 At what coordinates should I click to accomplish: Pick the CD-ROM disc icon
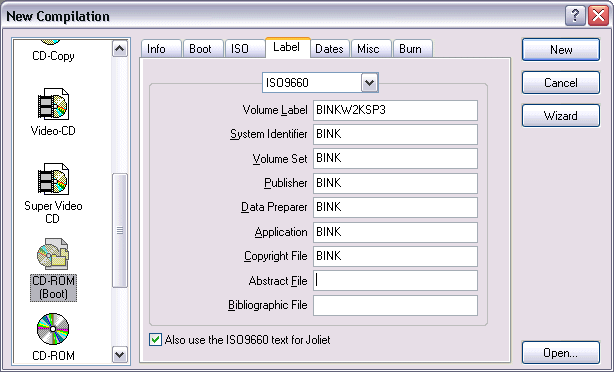53,329
